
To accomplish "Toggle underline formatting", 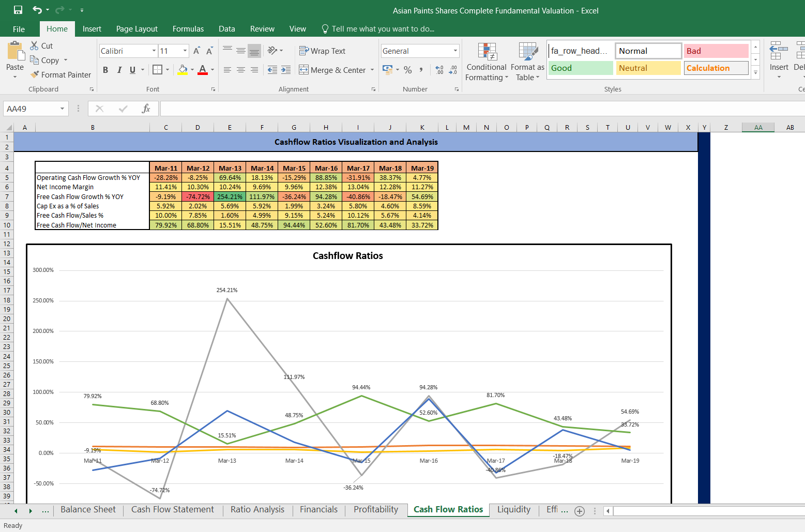I will [133, 70].
